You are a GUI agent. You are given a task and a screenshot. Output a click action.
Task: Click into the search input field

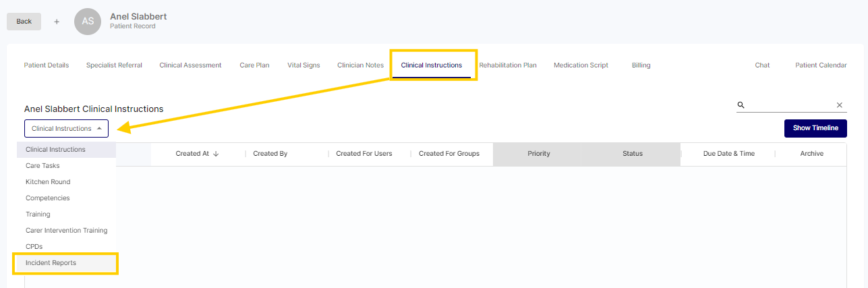789,105
